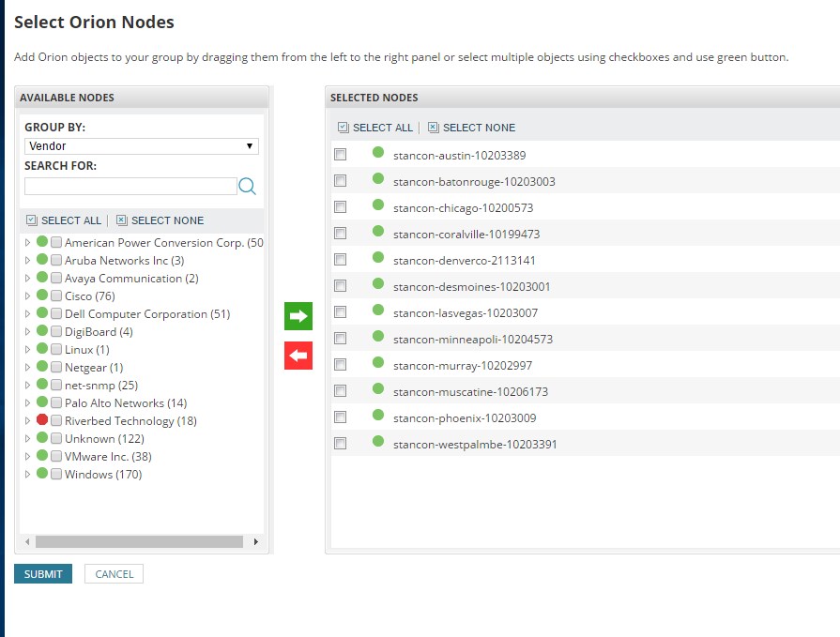Select the VMware Inc. (38) tree item
The image size is (840, 637).
coord(108,457)
